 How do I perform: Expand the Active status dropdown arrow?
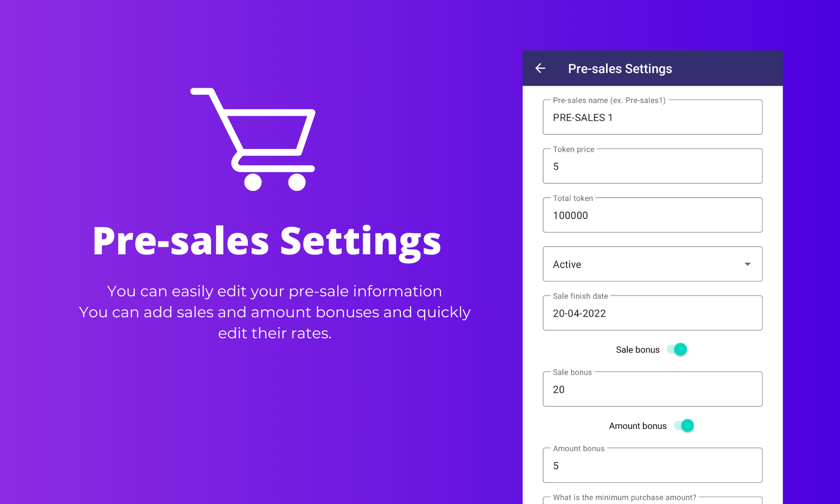point(748,264)
